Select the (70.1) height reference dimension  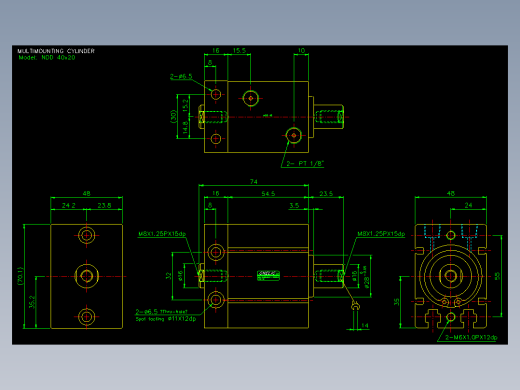[21, 276]
